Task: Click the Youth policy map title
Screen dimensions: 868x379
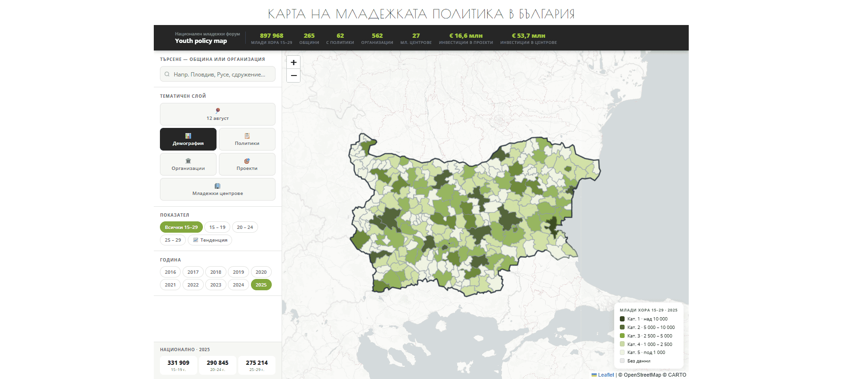Action: coord(201,41)
